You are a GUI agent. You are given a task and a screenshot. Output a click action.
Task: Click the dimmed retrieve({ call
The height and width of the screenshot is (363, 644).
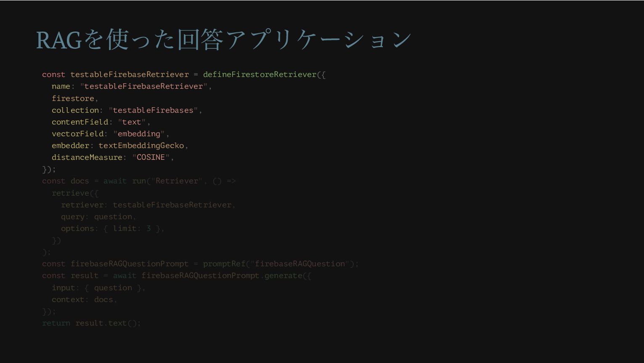pos(75,193)
